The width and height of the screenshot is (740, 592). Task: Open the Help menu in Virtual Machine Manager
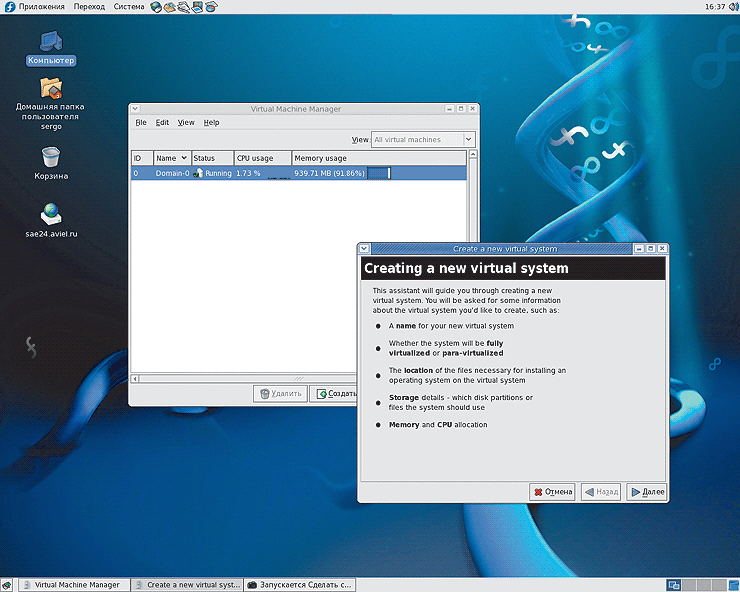tap(211, 122)
